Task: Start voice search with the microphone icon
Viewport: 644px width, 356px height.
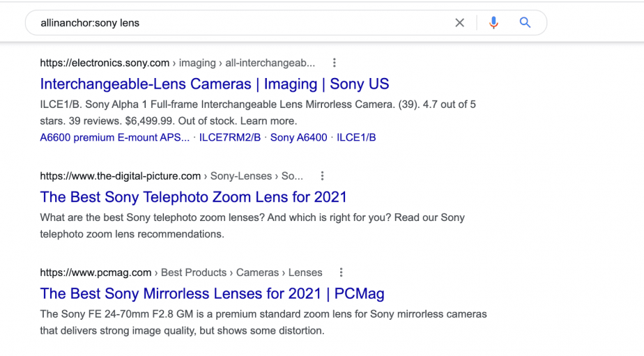Action: (x=493, y=22)
